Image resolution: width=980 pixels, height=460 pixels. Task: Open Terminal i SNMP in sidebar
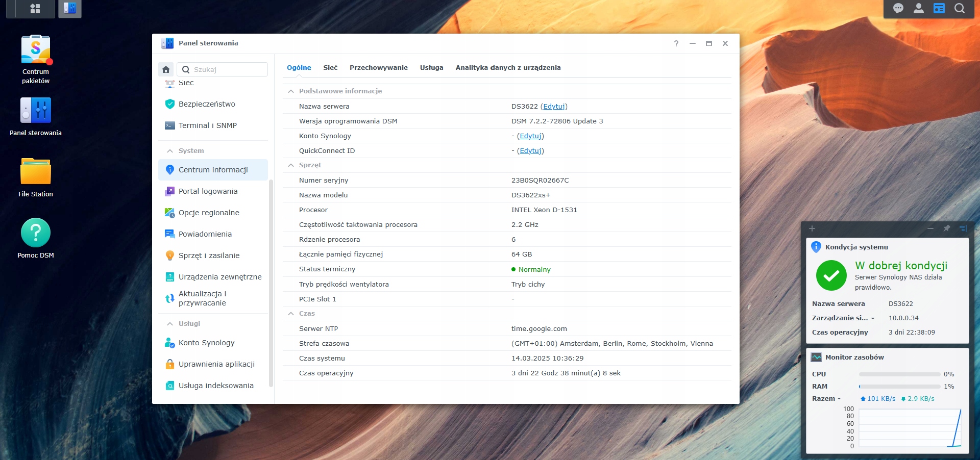coord(213,125)
